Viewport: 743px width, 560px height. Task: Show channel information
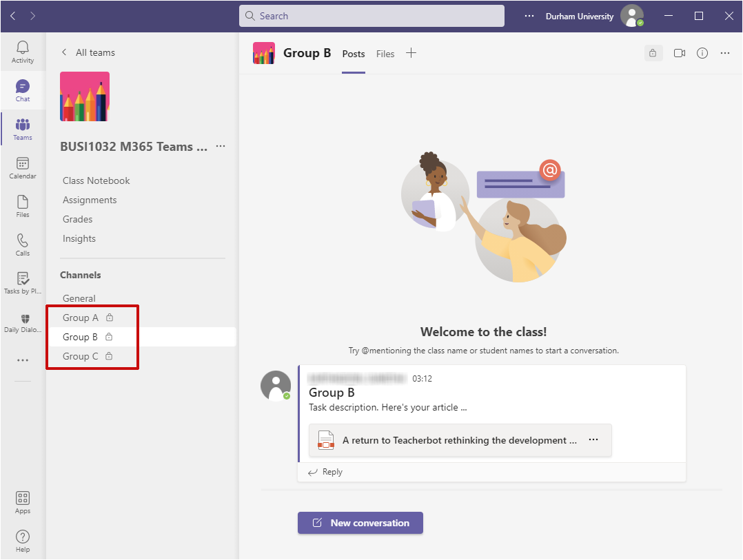702,52
